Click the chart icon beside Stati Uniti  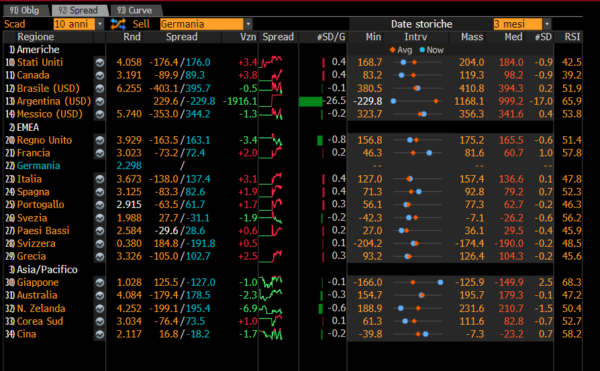pyautogui.click(x=99, y=62)
